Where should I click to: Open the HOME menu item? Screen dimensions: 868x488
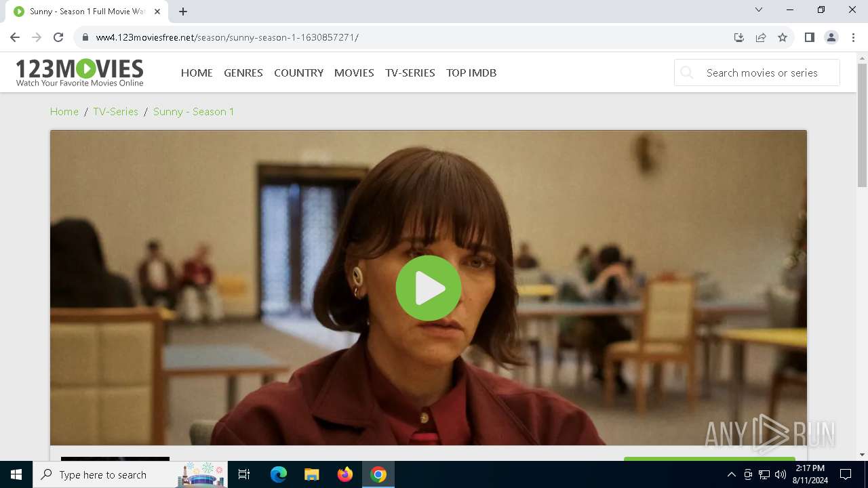coord(197,73)
